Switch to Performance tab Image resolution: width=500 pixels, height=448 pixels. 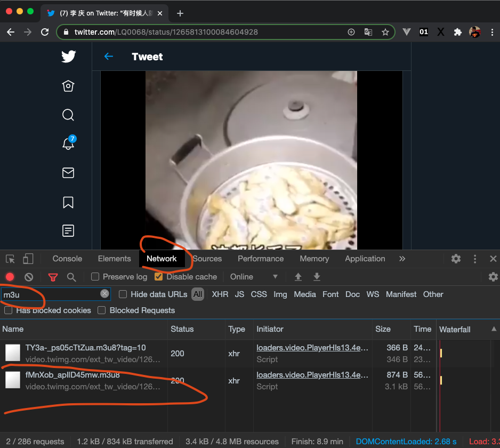click(261, 259)
